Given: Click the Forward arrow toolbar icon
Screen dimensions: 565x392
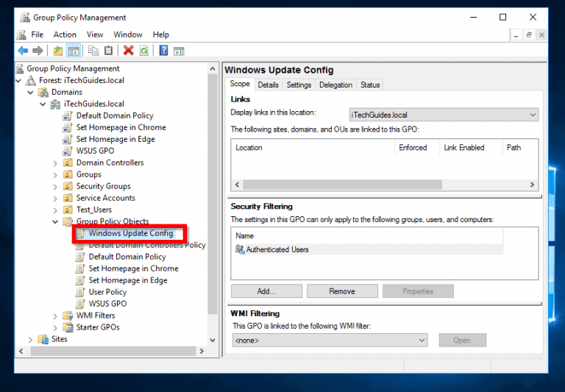Looking at the screenshot, I should [38, 51].
